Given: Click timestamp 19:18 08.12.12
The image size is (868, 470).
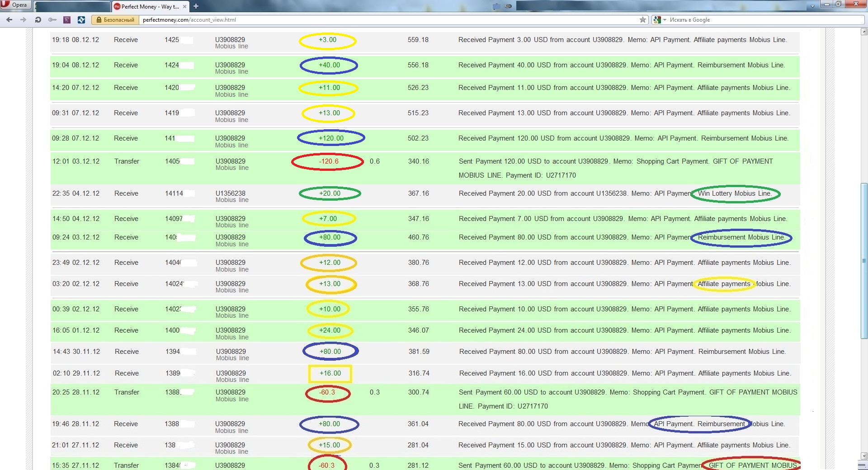Looking at the screenshot, I should coord(75,40).
